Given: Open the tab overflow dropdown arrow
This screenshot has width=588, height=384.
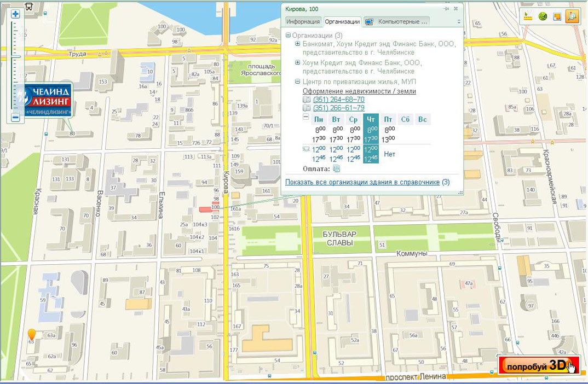Looking at the screenshot, I should tap(459, 22).
